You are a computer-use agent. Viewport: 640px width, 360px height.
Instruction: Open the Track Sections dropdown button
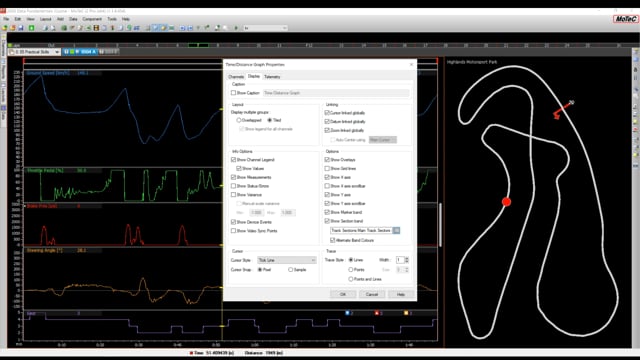[396, 231]
